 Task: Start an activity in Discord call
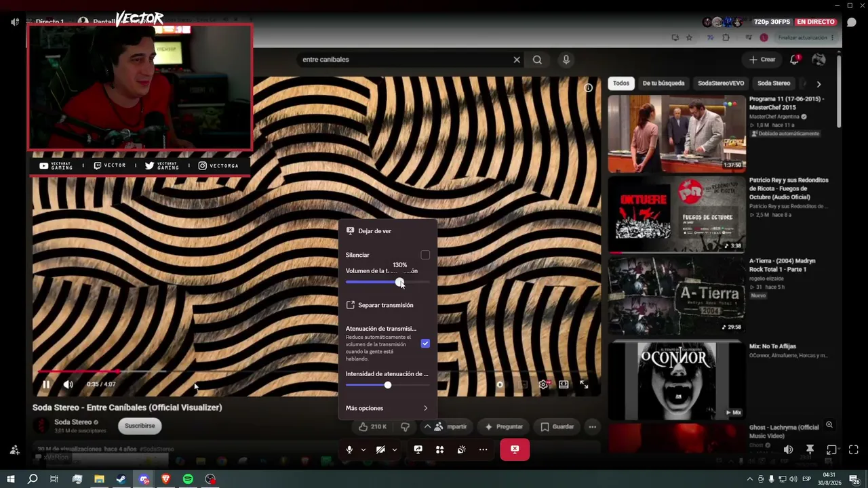coord(439,449)
